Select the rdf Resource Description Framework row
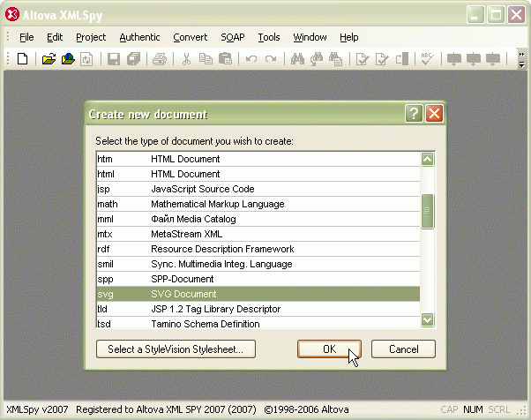The height and width of the screenshot is (420, 531). (x=258, y=249)
